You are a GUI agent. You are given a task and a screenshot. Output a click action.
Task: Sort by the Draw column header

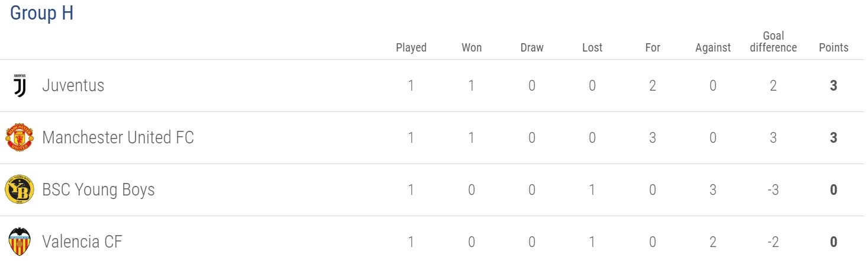(532, 48)
